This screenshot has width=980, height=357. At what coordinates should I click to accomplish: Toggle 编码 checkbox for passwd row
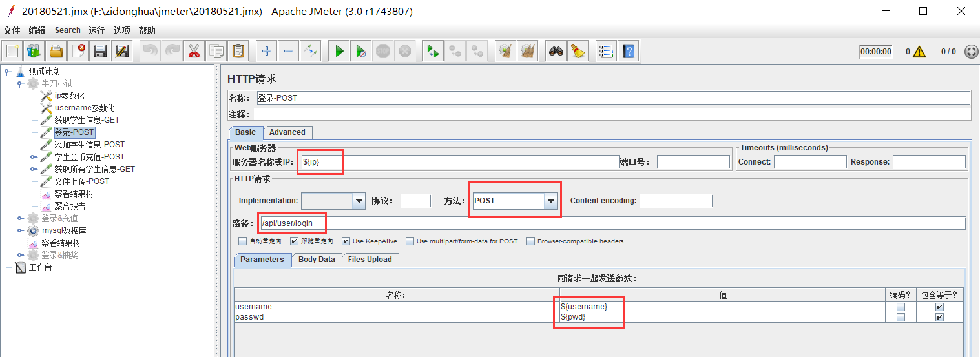click(x=901, y=318)
